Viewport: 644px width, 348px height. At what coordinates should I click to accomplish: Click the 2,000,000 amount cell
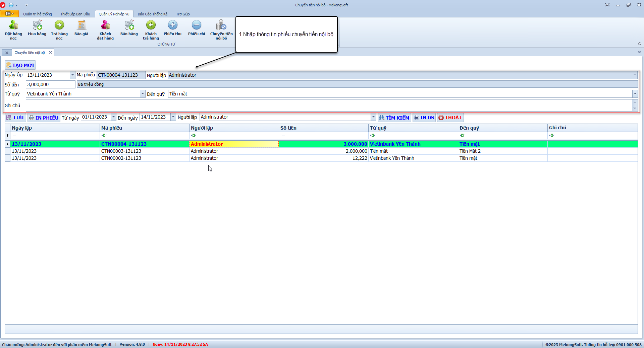tap(324, 151)
